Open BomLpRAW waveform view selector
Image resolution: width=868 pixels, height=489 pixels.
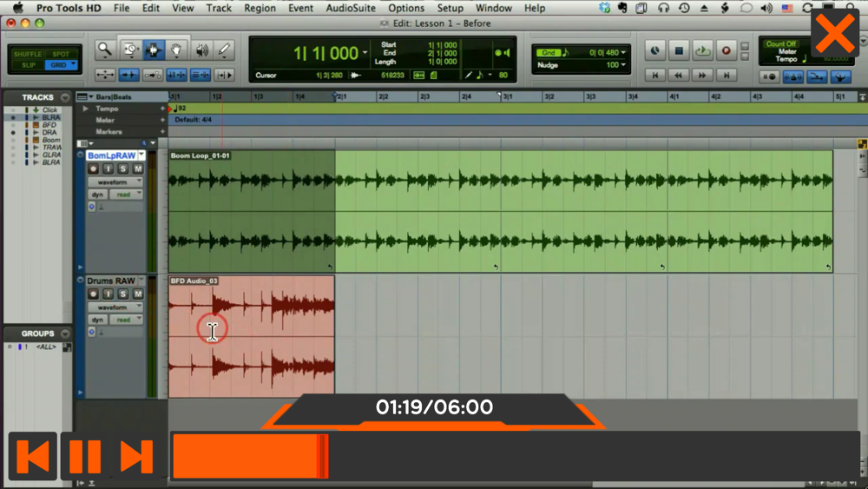pyautogui.click(x=115, y=182)
